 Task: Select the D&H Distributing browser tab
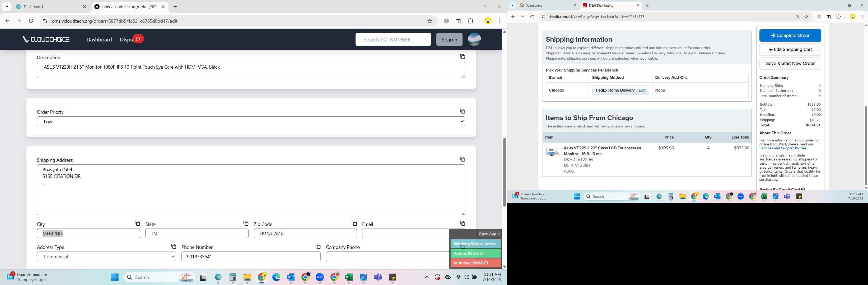pos(610,5)
